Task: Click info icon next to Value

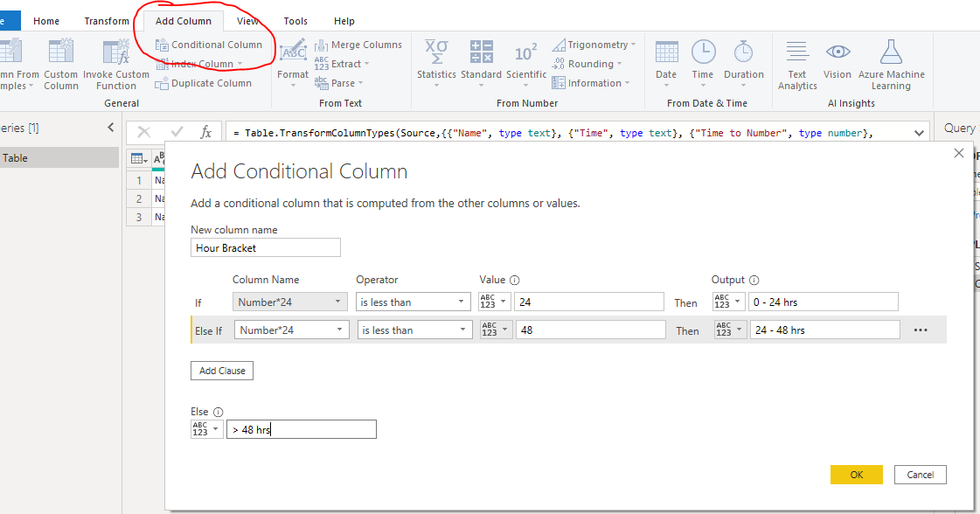Action: tap(514, 280)
